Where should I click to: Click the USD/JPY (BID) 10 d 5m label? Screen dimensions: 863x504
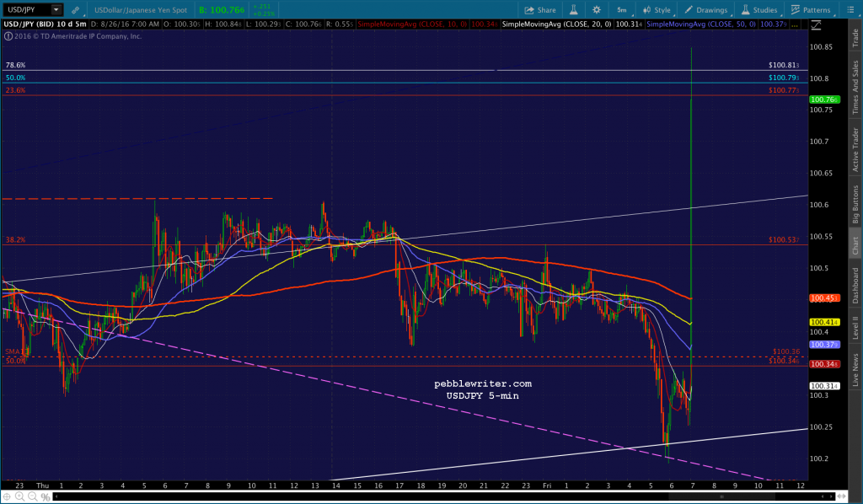pos(46,24)
